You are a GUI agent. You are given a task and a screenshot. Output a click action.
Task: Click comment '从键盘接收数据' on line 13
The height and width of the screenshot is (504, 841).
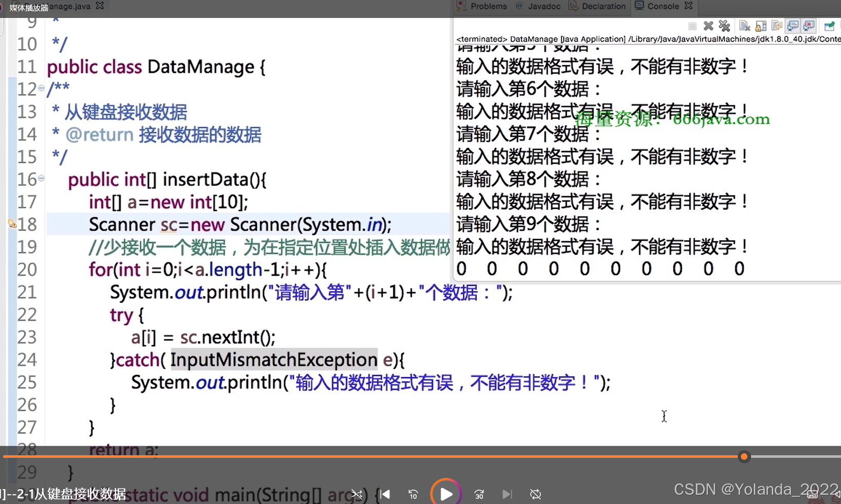(x=125, y=112)
